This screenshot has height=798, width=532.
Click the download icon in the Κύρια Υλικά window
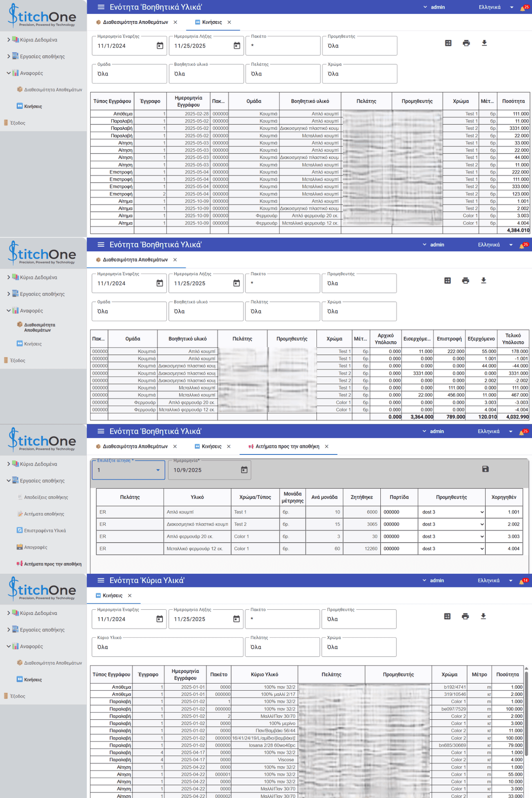coord(483,616)
